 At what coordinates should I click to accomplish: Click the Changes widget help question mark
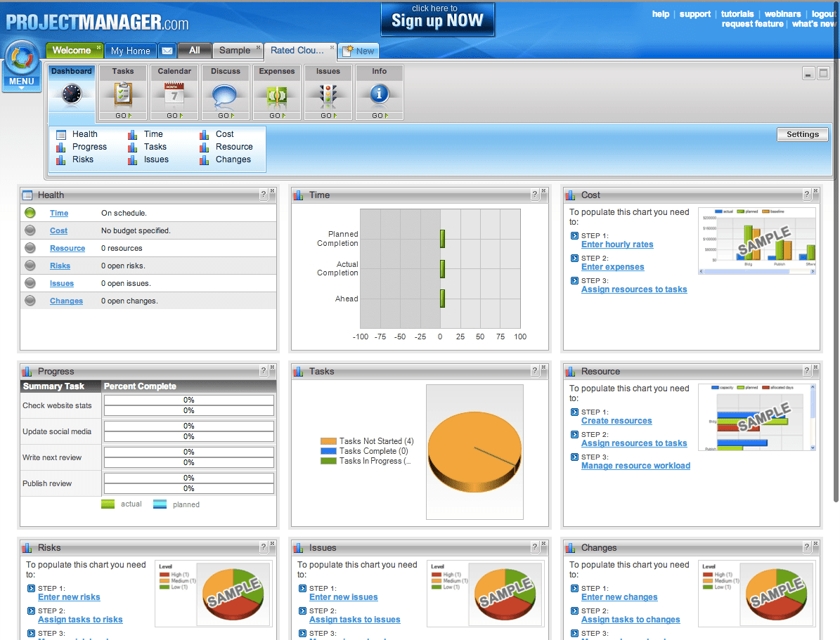pyautogui.click(x=807, y=547)
